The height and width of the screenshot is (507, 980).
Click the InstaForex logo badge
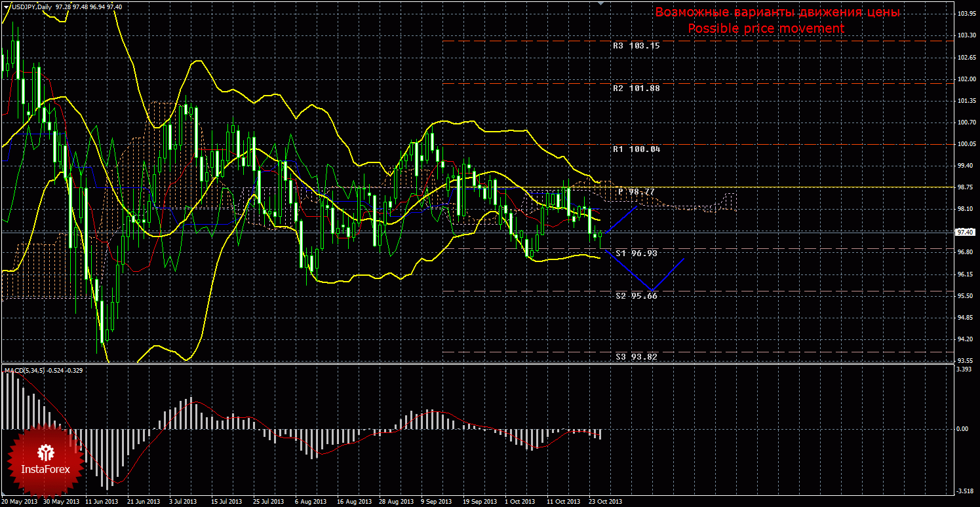(x=45, y=460)
